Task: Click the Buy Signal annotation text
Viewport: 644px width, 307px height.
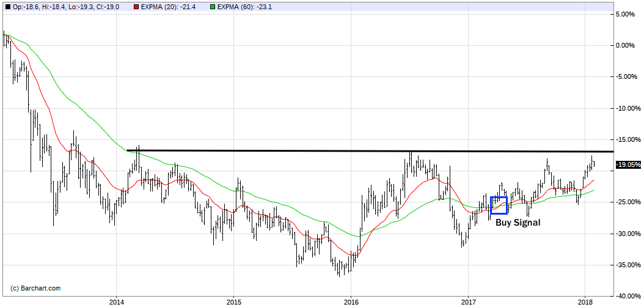Action: (518, 223)
